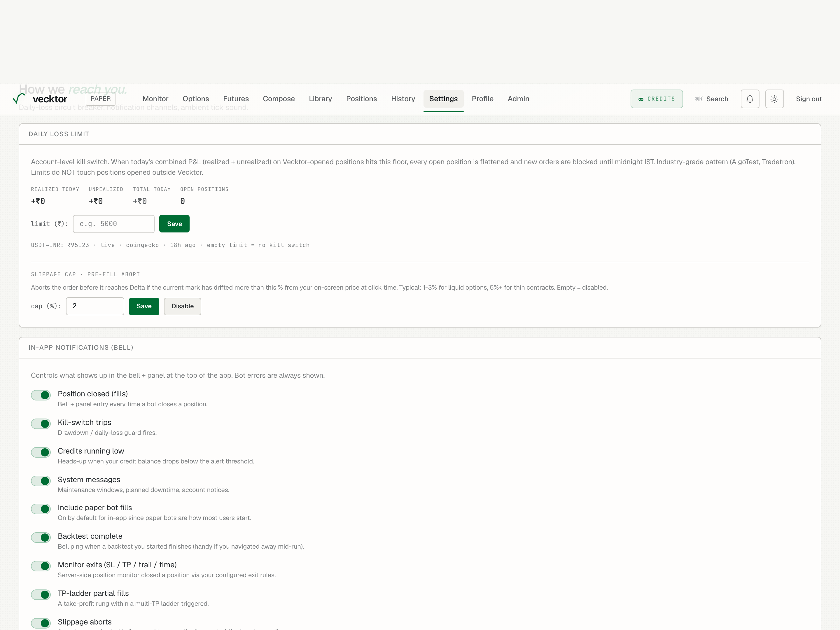The height and width of the screenshot is (630, 840).
Task: Click the PAPER mode badge
Action: pos(101,99)
